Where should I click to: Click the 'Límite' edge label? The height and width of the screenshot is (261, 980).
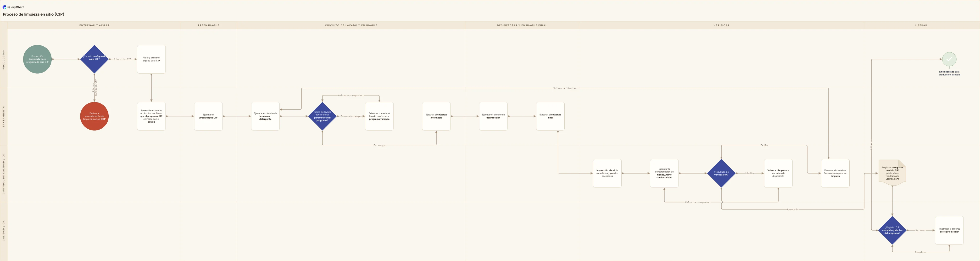[749, 174]
